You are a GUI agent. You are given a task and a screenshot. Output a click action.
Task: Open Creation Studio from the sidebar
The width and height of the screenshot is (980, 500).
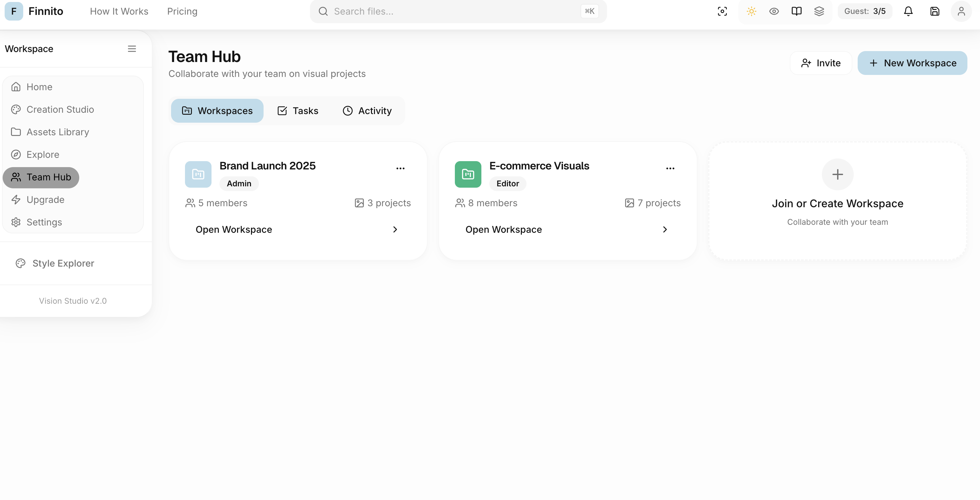tap(60, 109)
